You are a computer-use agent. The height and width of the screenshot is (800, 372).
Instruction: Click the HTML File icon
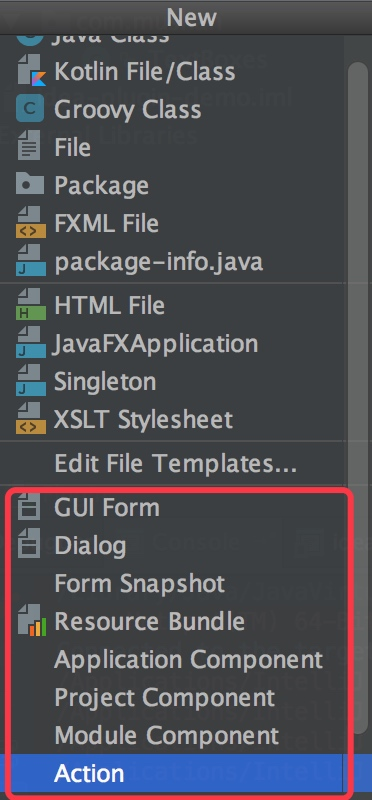[31, 306]
